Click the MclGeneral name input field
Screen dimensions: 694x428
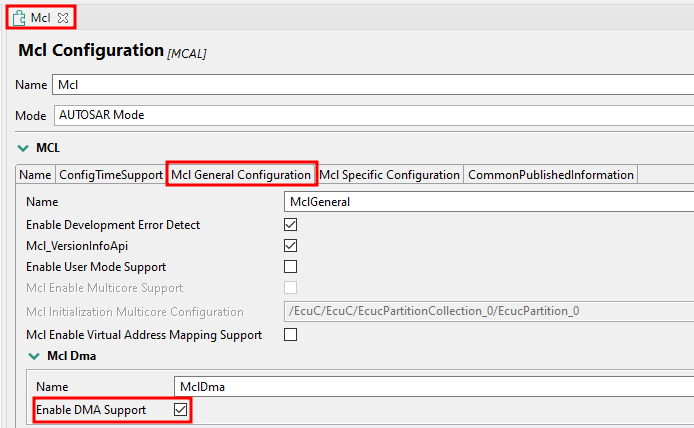coord(488,202)
